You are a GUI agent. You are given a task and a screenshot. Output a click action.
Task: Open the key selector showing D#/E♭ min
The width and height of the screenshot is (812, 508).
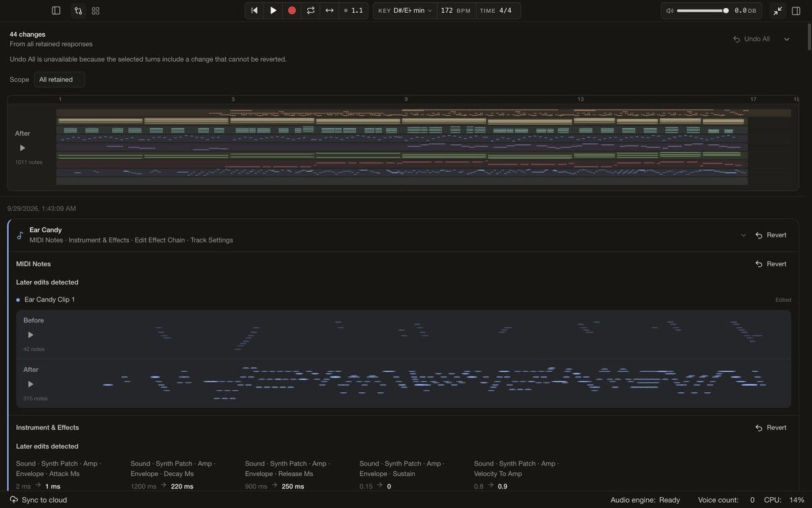tap(405, 10)
